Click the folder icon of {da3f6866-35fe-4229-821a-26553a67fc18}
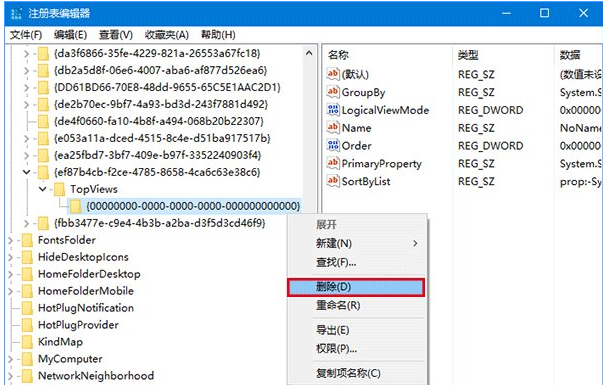Viewport: 603px width, 385px height. [x=43, y=54]
